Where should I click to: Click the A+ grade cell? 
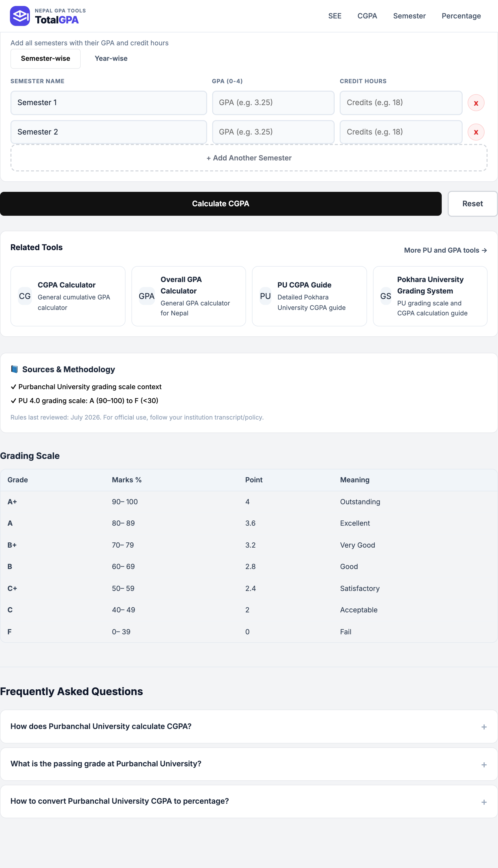12,502
